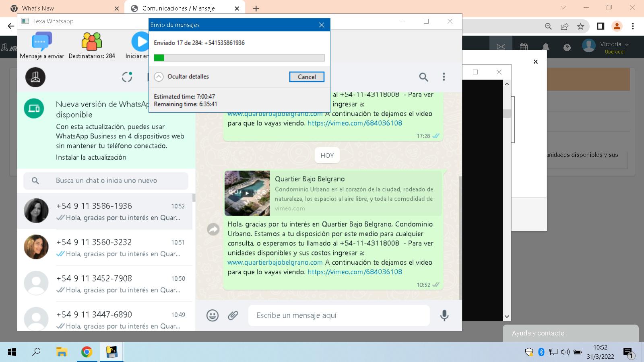644x362 pixels.
Task: Open www.quartierbajobelgrano.com link in today's message
Action: point(275,262)
